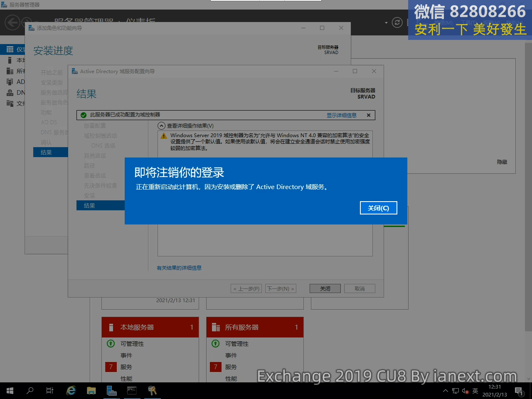Click the Server Manager back arrow button
Image resolution: width=532 pixels, height=399 pixels.
pos(12,22)
